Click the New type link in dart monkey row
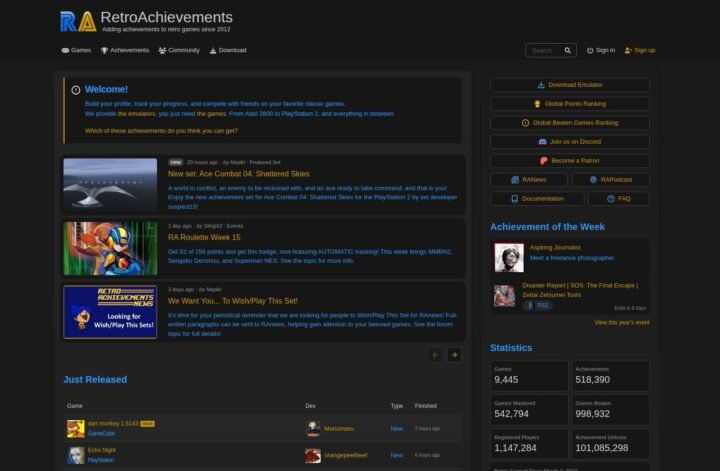 [397, 429]
